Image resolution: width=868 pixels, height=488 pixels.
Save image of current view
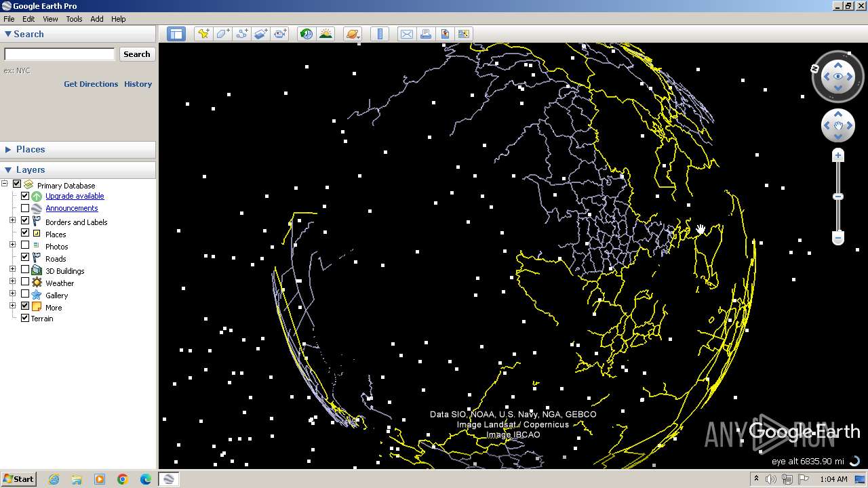click(x=445, y=34)
